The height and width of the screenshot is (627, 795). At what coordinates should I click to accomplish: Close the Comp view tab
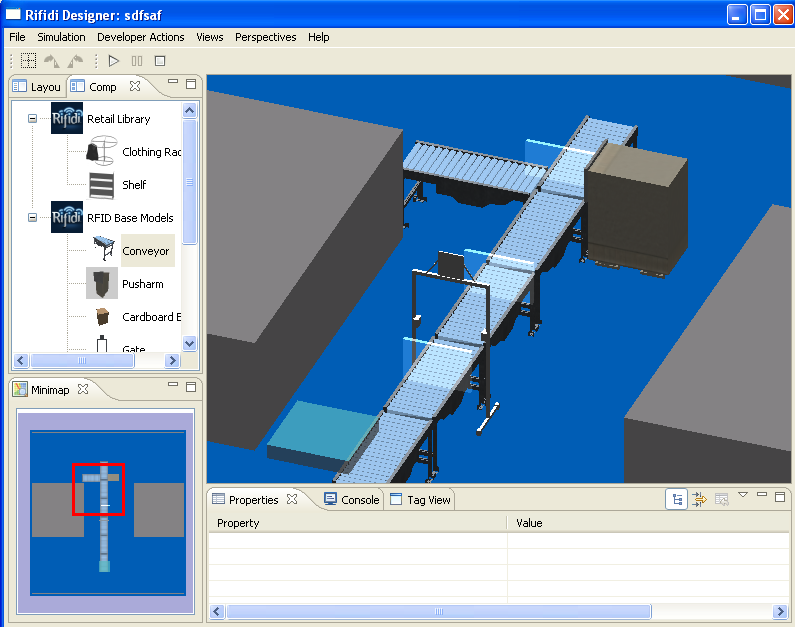coord(135,86)
